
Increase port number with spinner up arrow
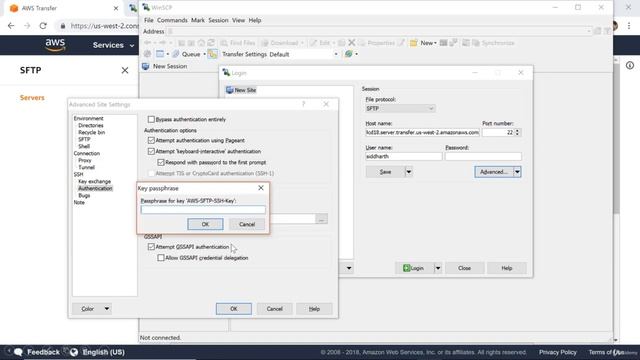click(x=517, y=130)
